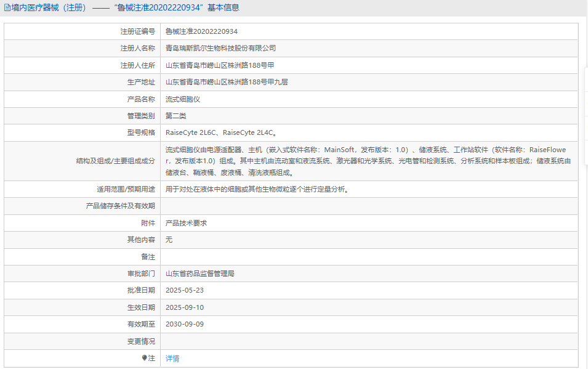Click the 备注 label
Screen dimensions: 588x369
click(x=148, y=257)
